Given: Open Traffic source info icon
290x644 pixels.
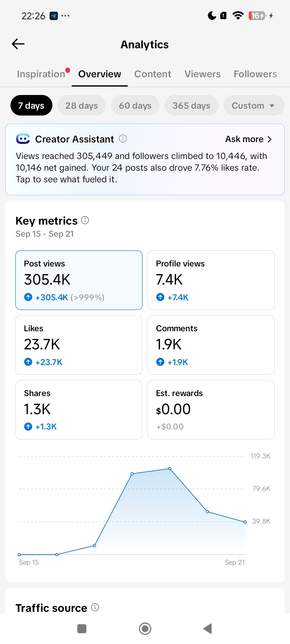Looking at the screenshot, I should coord(95,607).
